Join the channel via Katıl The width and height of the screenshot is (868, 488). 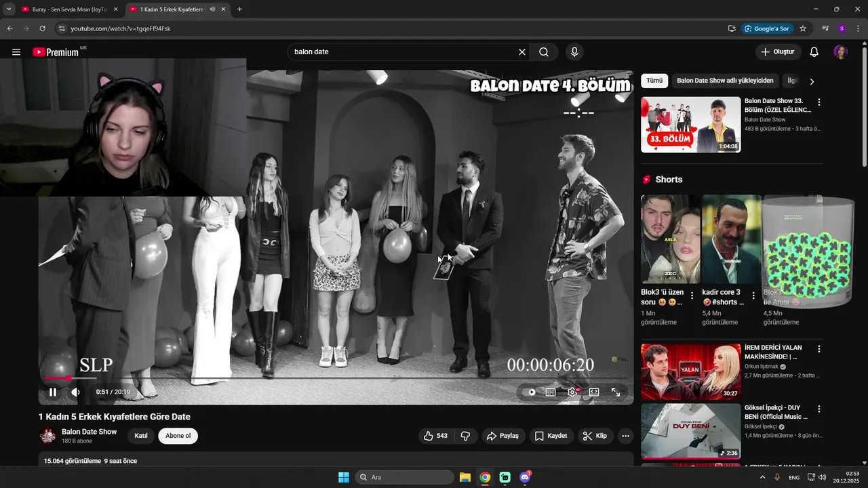141,436
